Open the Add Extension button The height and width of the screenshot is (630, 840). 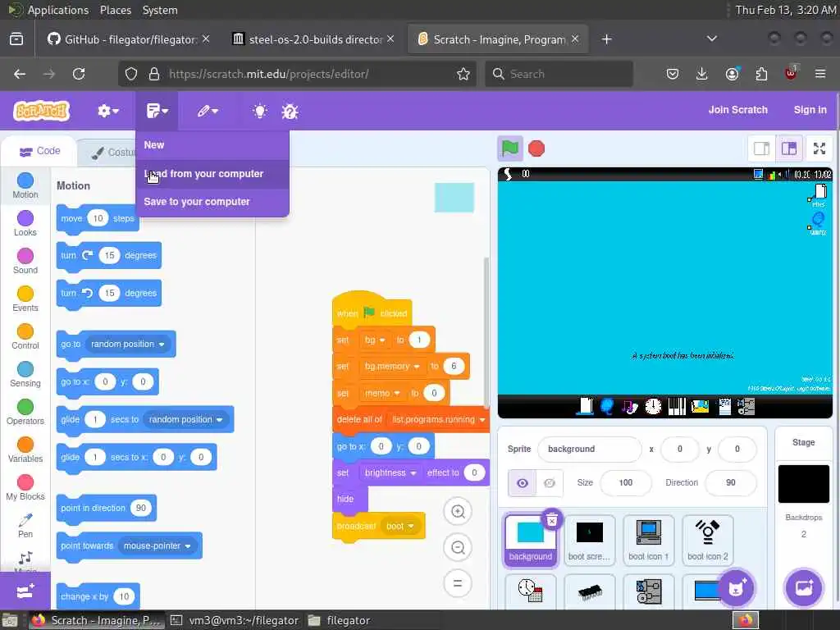tap(25, 591)
